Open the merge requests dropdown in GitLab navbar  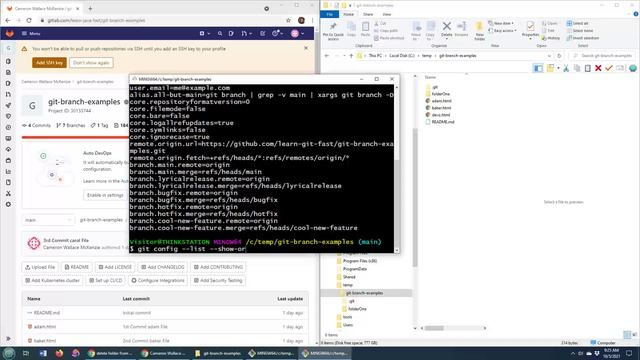pos(246,33)
